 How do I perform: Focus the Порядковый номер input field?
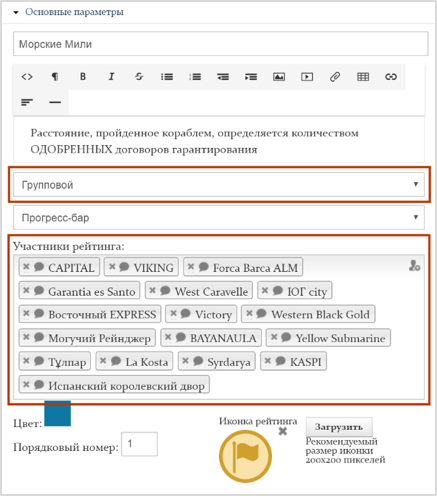139,444
